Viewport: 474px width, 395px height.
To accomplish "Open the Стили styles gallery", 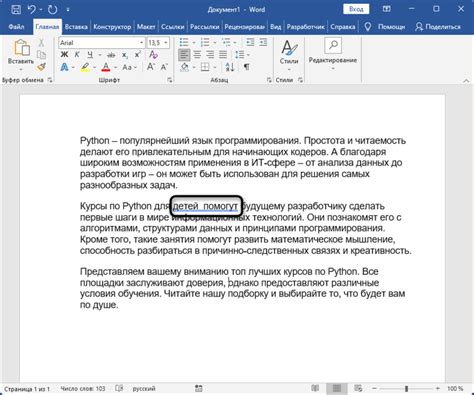I will coord(289,55).
